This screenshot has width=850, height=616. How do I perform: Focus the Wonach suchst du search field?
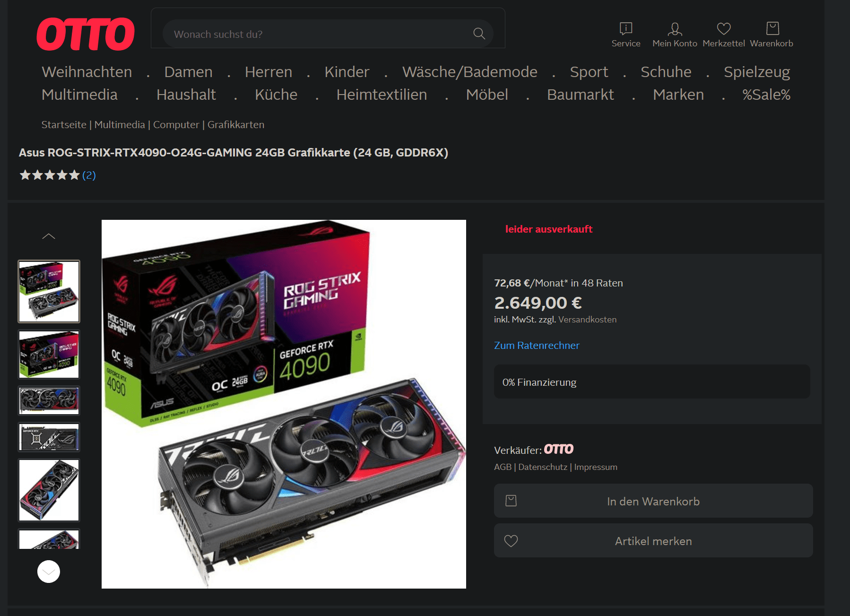pos(328,34)
